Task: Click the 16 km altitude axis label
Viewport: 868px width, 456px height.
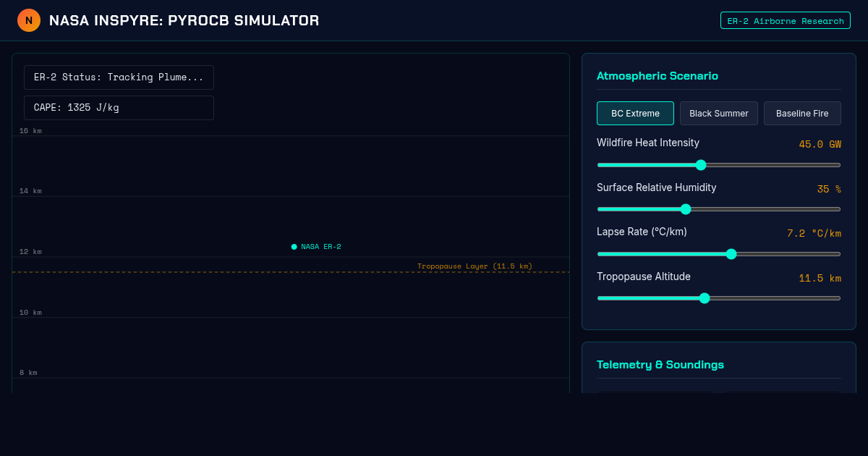Action: point(30,131)
